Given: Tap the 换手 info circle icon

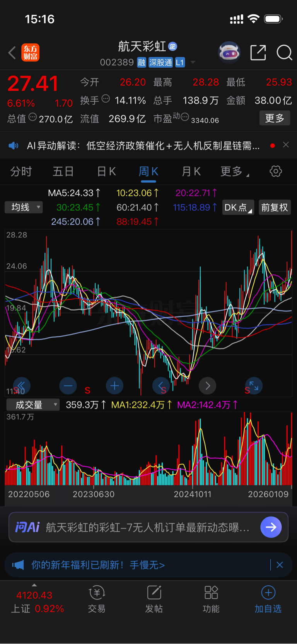Looking at the screenshot, I should click(106, 99).
